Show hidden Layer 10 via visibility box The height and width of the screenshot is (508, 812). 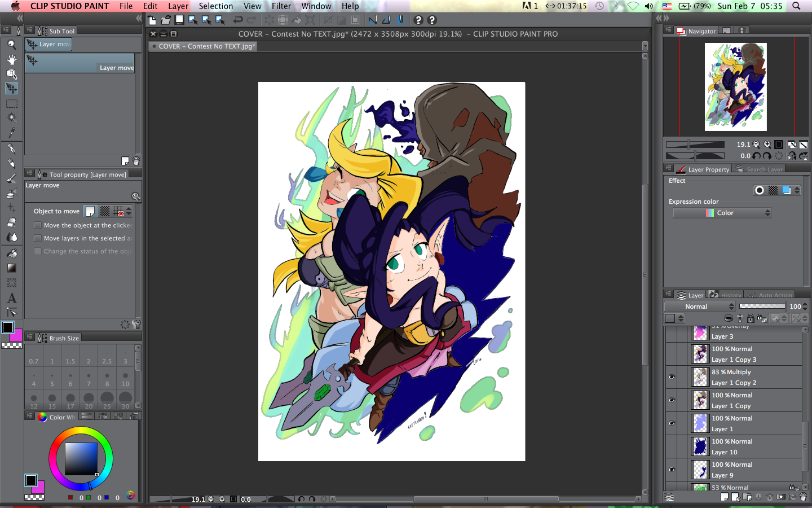tap(672, 446)
